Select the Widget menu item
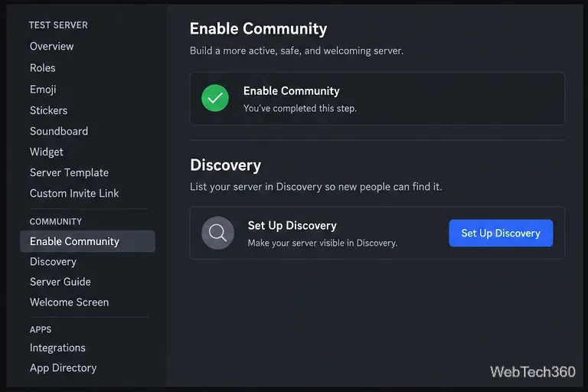This screenshot has height=392, width=588. click(x=47, y=152)
